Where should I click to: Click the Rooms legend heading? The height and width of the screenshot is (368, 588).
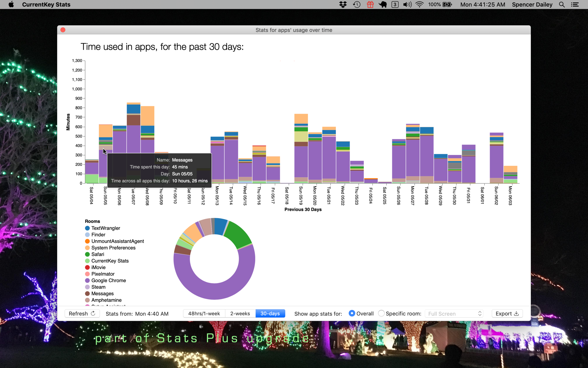point(92,221)
